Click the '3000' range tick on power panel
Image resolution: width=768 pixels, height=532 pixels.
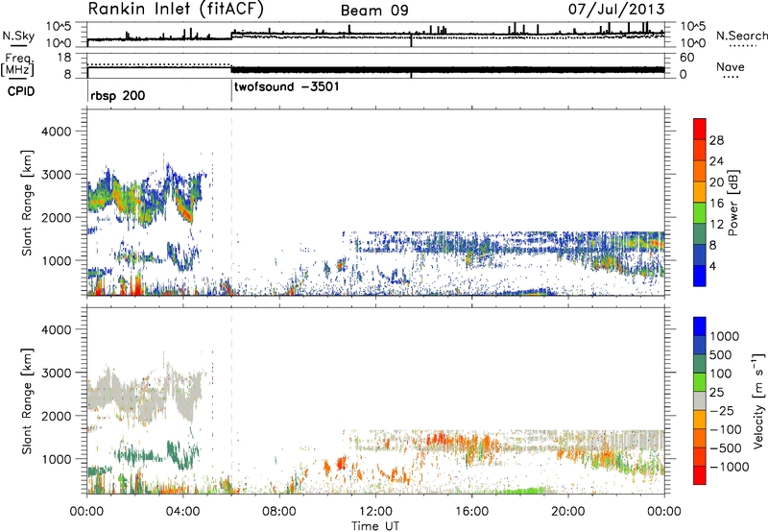tap(59, 175)
